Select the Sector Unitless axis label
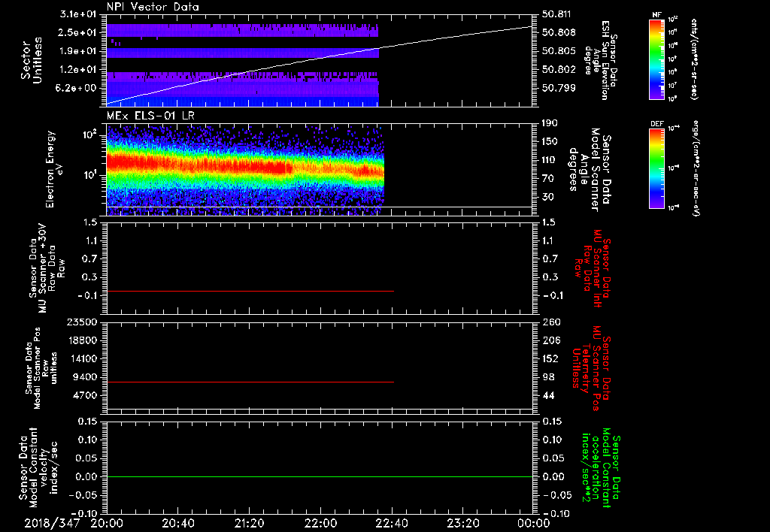 tap(30, 60)
